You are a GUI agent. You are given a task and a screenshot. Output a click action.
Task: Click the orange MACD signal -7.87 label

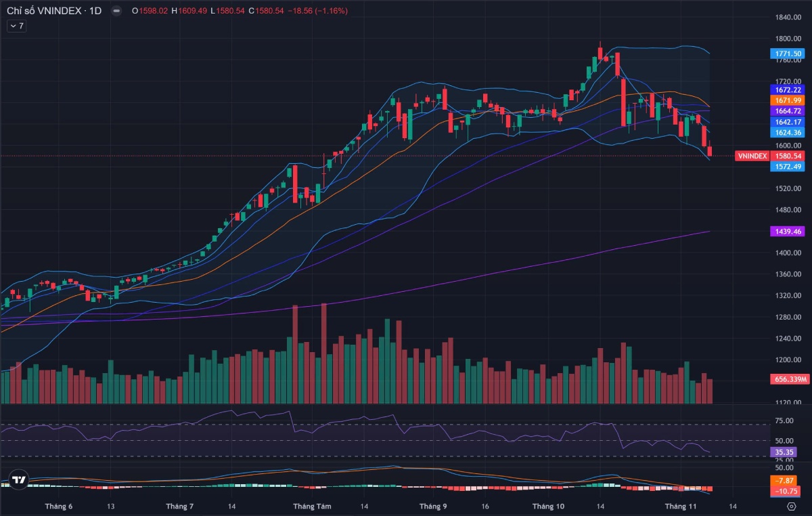(x=786, y=480)
